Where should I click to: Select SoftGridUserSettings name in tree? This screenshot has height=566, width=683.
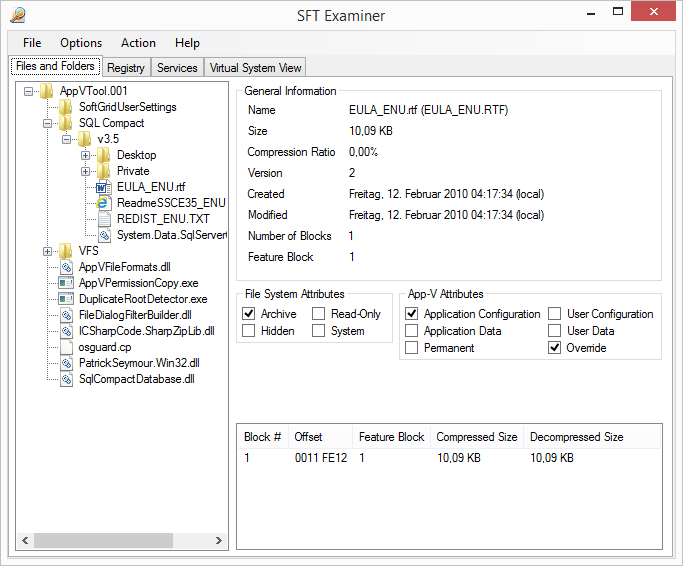pyautogui.click(x=128, y=107)
